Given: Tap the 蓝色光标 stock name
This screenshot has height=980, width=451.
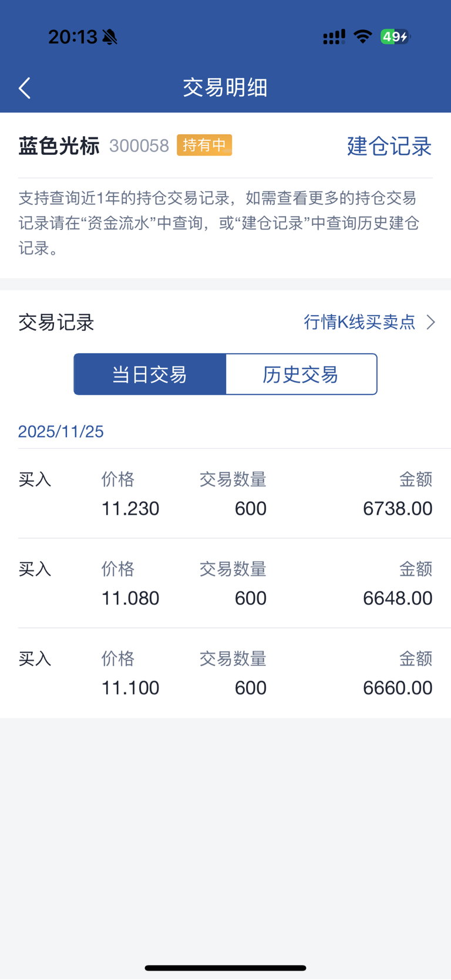Looking at the screenshot, I should (x=59, y=146).
